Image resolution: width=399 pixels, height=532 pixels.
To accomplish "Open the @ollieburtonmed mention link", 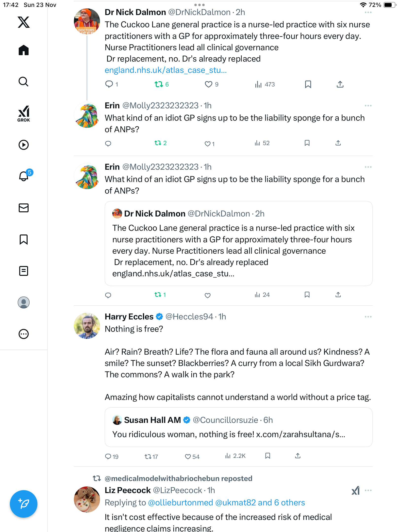I will (181, 503).
